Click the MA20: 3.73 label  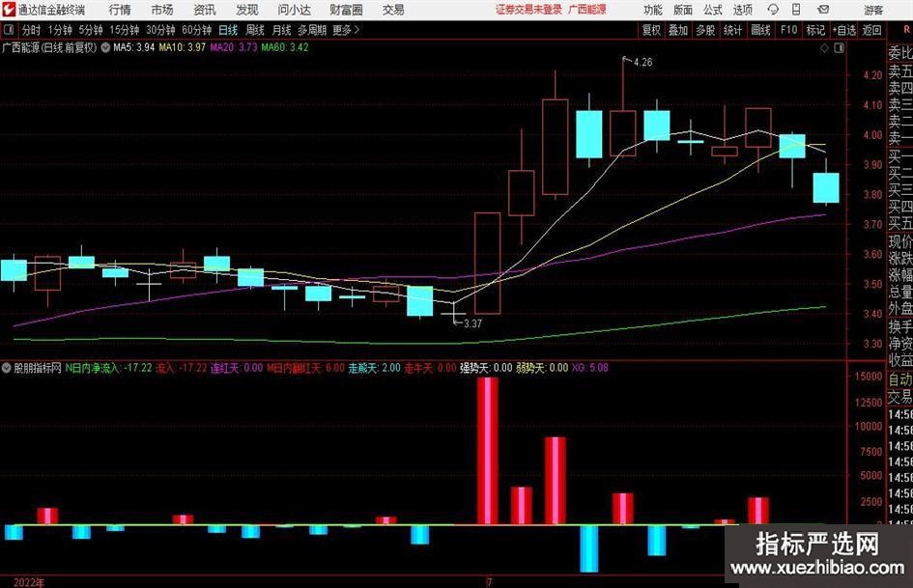233,47
